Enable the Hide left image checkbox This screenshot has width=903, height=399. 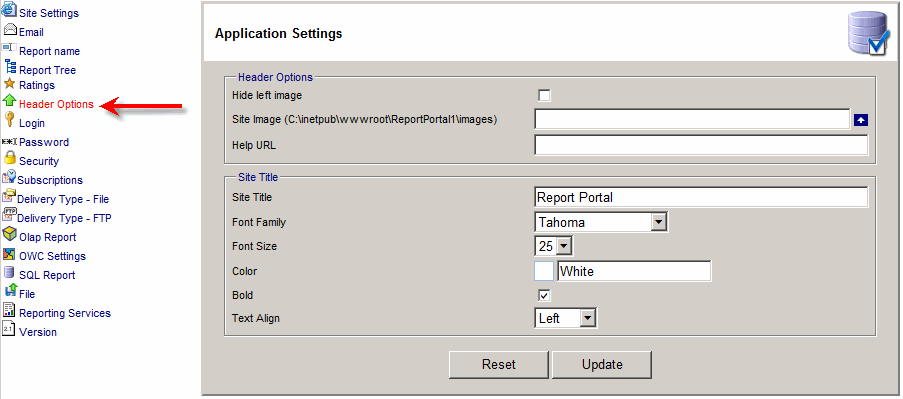pyautogui.click(x=544, y=95)
